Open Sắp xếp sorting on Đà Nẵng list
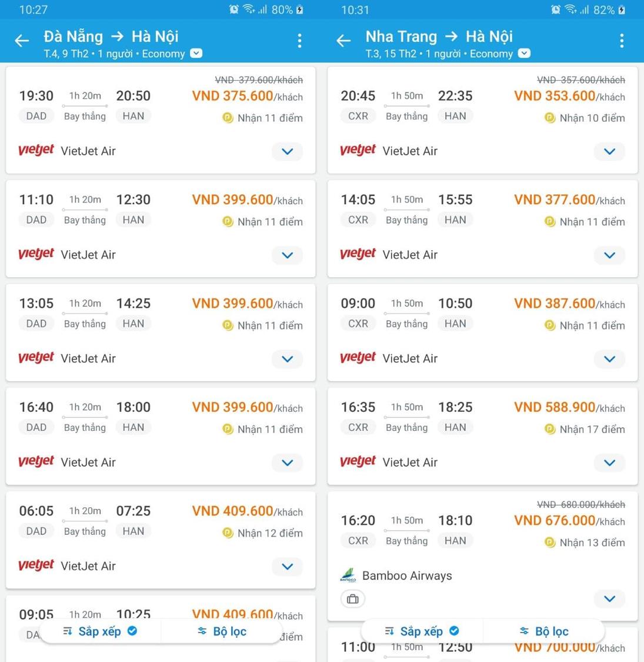Screen dimensions: 644x662 click(x=100, y=631)
